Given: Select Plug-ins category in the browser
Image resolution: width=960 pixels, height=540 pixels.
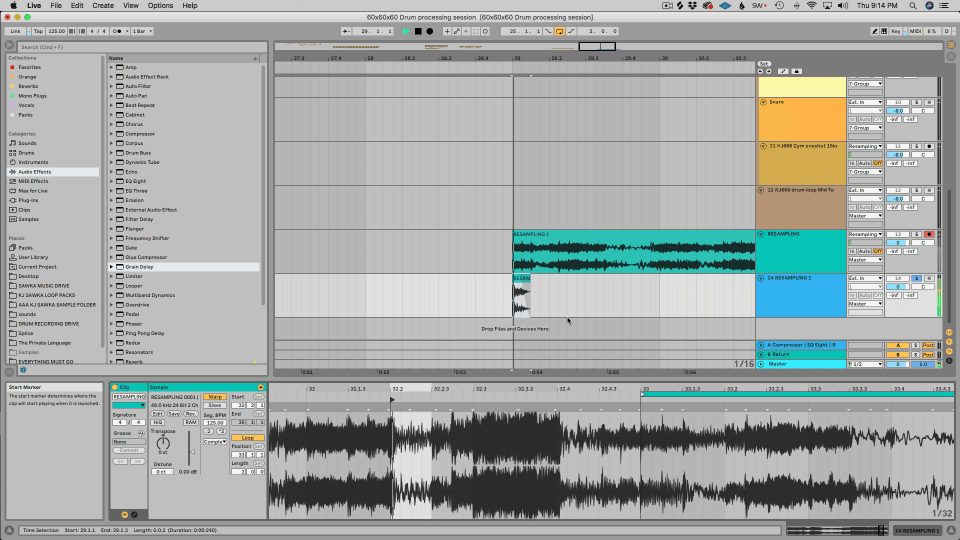Looking at the screenshot, I should (x=28, y=200).
